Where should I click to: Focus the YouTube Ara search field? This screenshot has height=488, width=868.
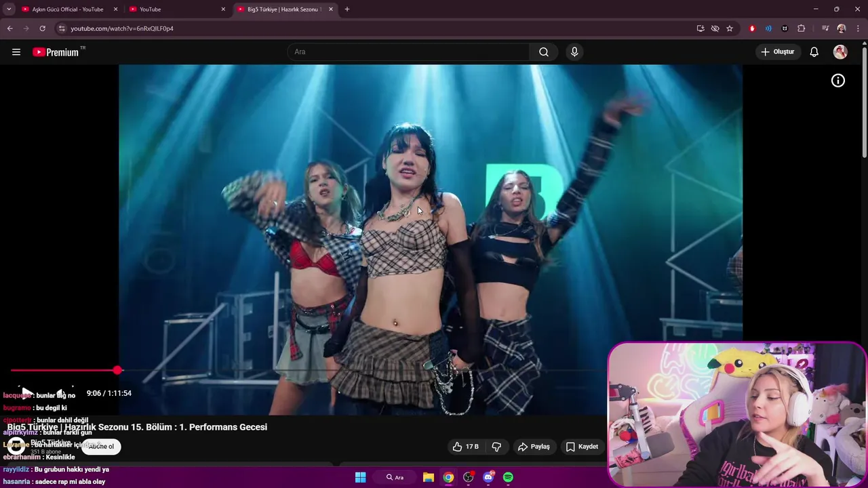pos(409,52)
